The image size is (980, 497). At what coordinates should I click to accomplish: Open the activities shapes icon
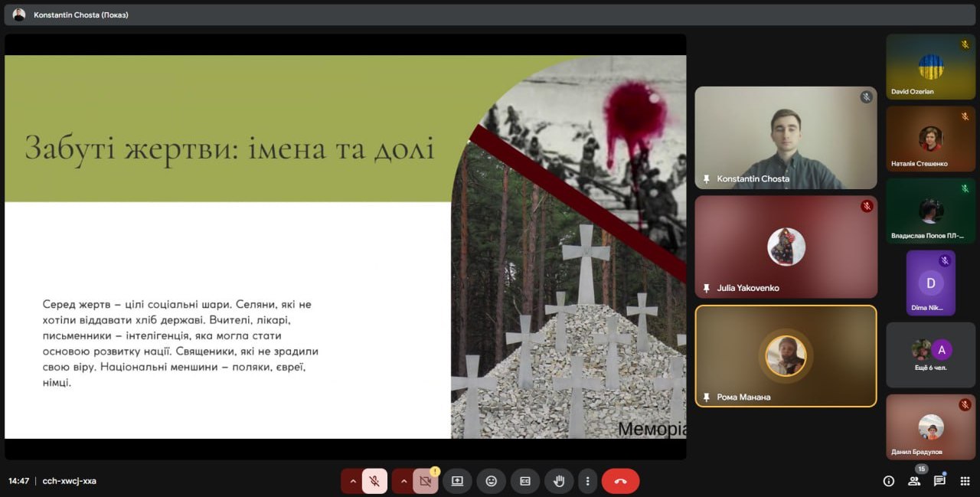pyautogui.click(x=965, y=481)
